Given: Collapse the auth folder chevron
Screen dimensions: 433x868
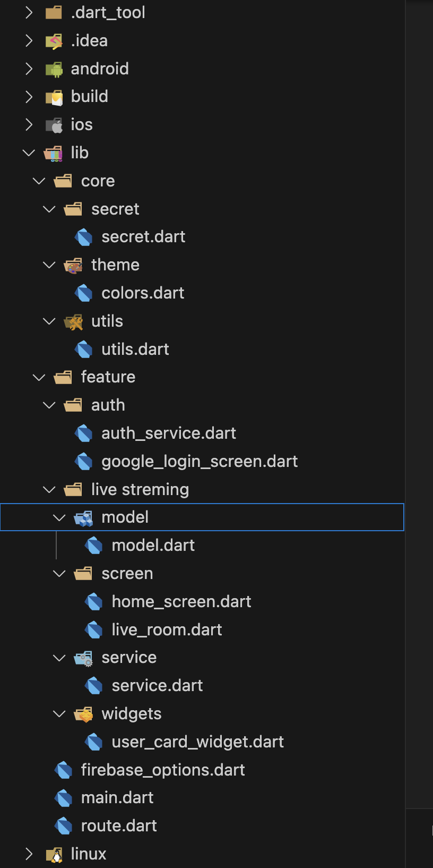Looking at the screenshot, I should tap(49, 405).
